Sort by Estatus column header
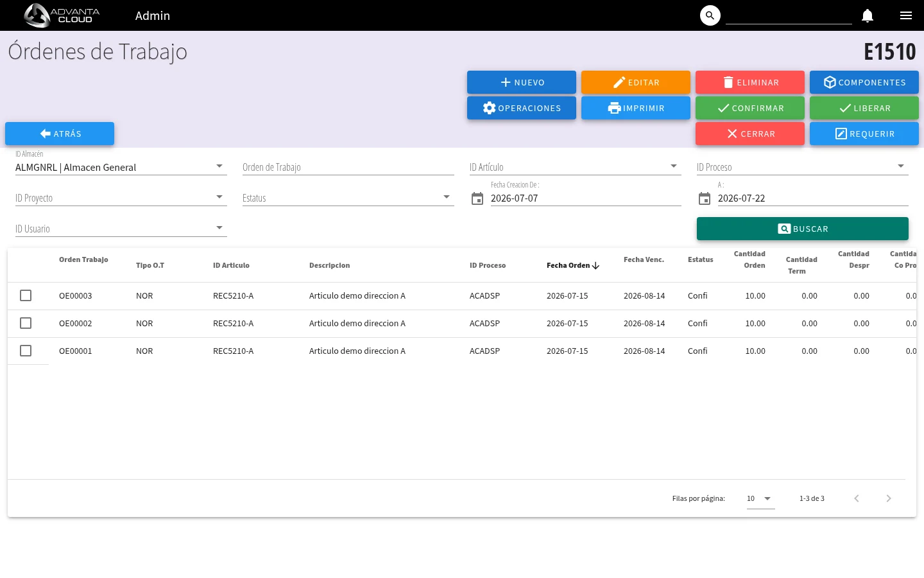The width and height of the screenshot is (924, 578). (701, 259)
